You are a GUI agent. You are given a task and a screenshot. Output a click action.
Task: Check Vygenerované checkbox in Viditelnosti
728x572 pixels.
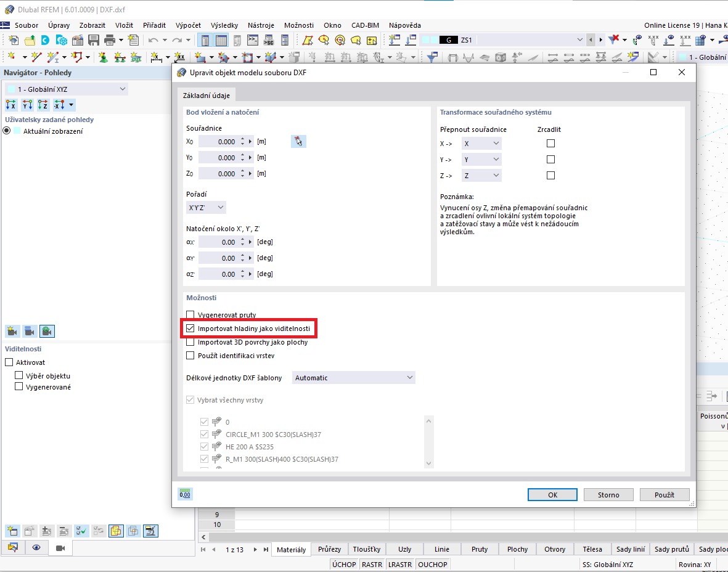tap(18, 386)
